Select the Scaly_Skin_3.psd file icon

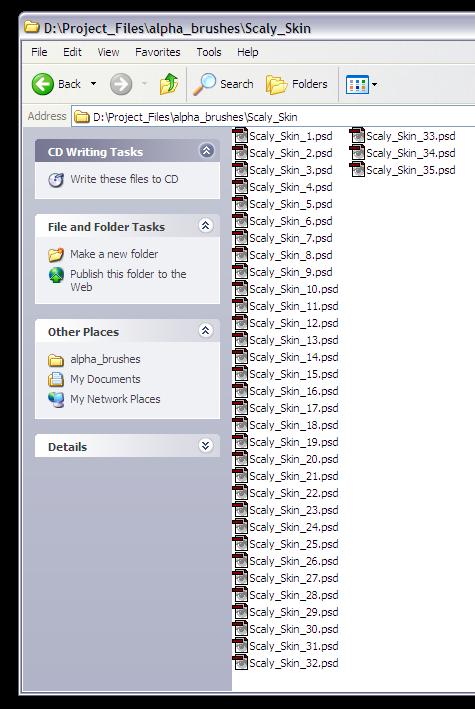point(240,170)
